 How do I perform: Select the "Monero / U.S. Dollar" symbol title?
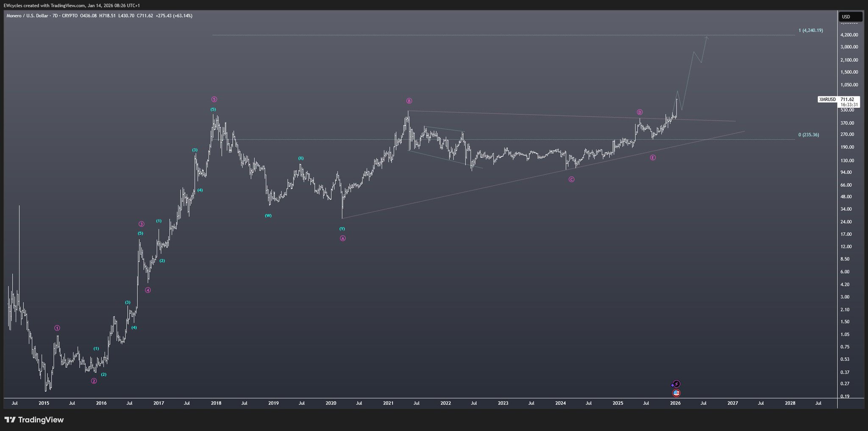point(27,16)
